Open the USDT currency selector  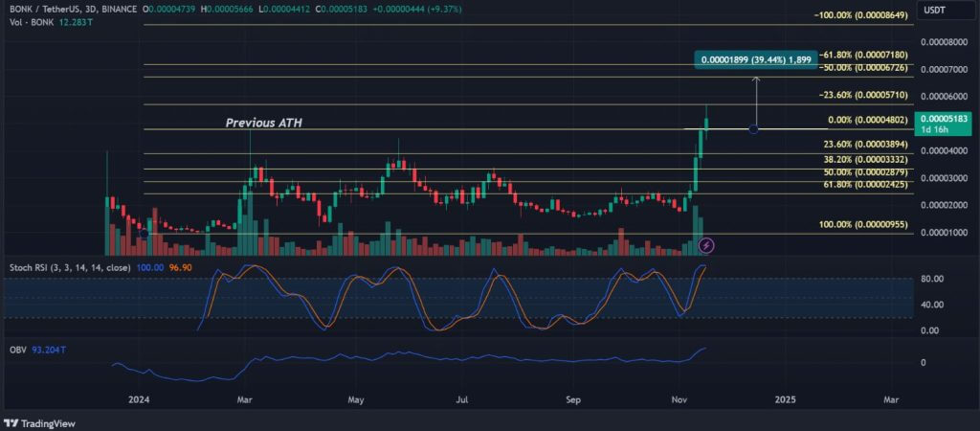point(945,11)
